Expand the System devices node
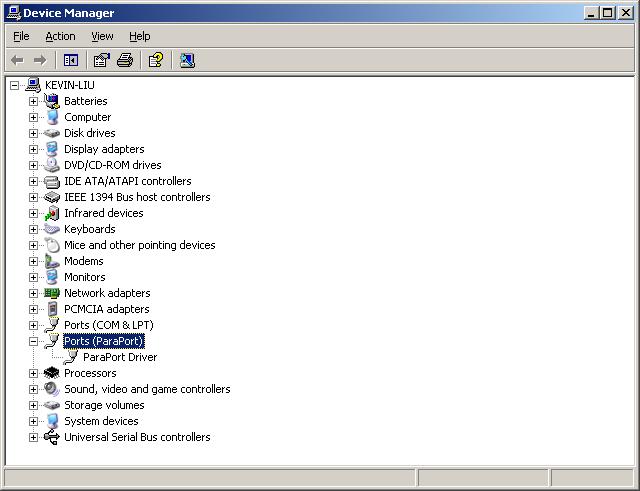640x491 pixels. click(33, 421)
